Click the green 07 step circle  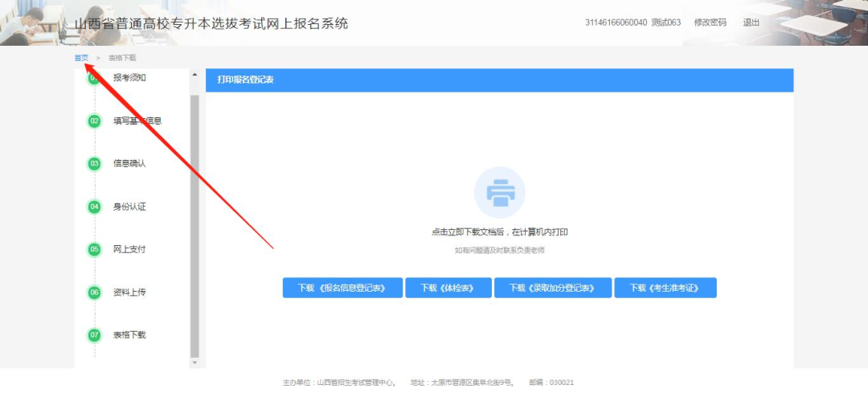coord(94,335)
